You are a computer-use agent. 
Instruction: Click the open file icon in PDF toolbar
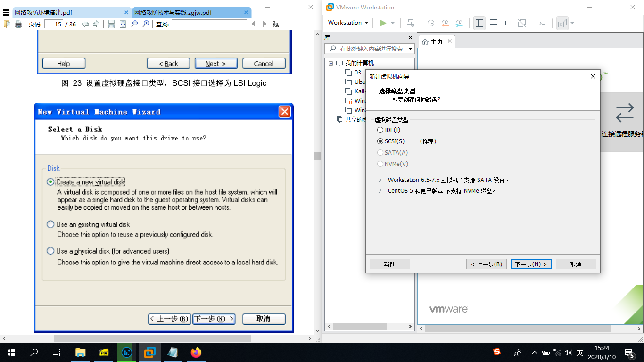point(7,24)
